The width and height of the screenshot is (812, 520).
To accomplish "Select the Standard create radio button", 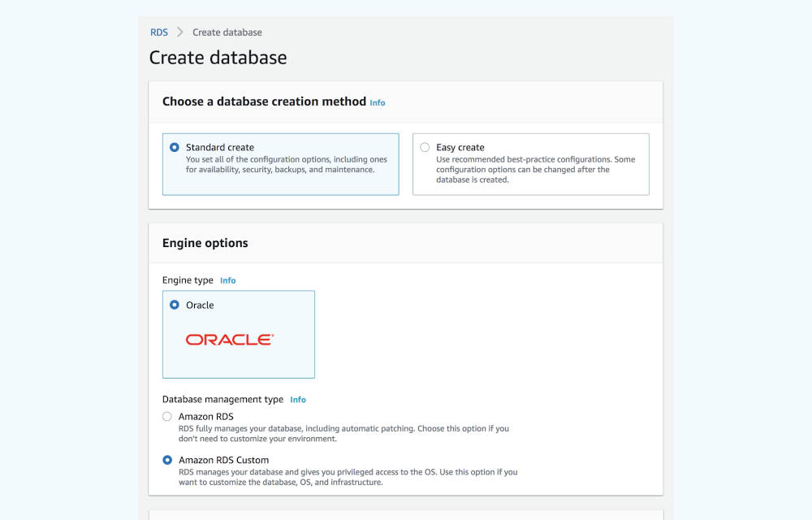I will tap(175, 148).
